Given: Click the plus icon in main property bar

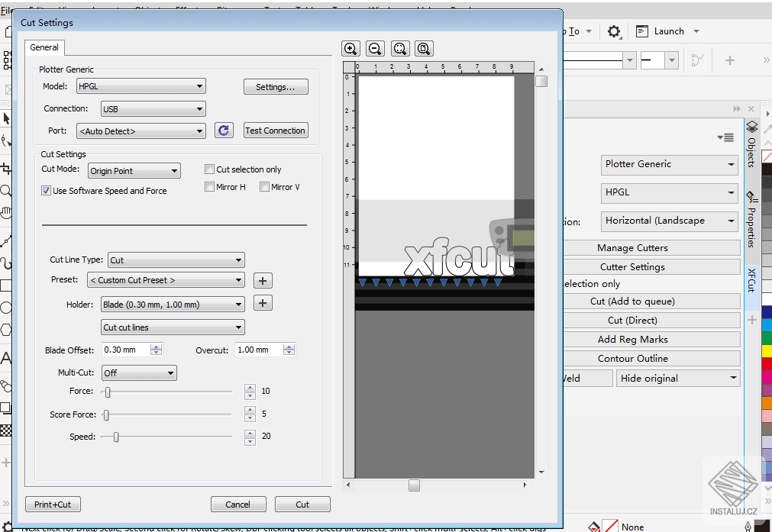Looking at the screenshot, I should [730, 60].
